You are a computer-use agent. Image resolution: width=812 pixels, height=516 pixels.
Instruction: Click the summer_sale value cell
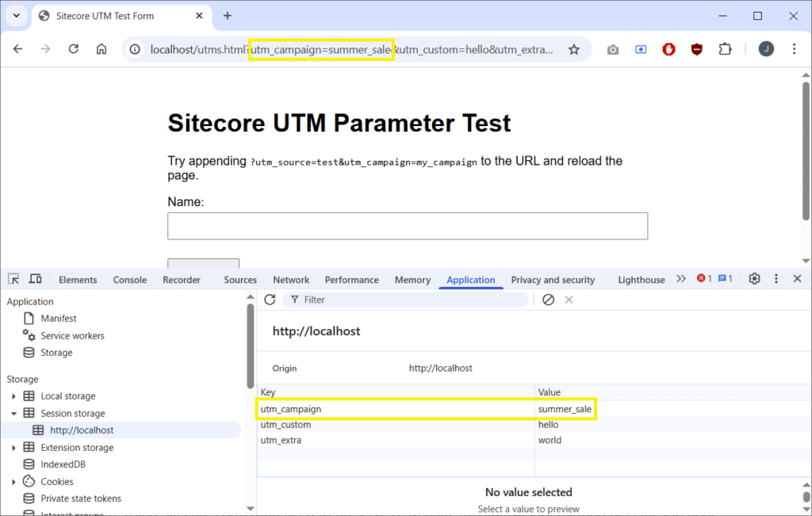(565, 409)
